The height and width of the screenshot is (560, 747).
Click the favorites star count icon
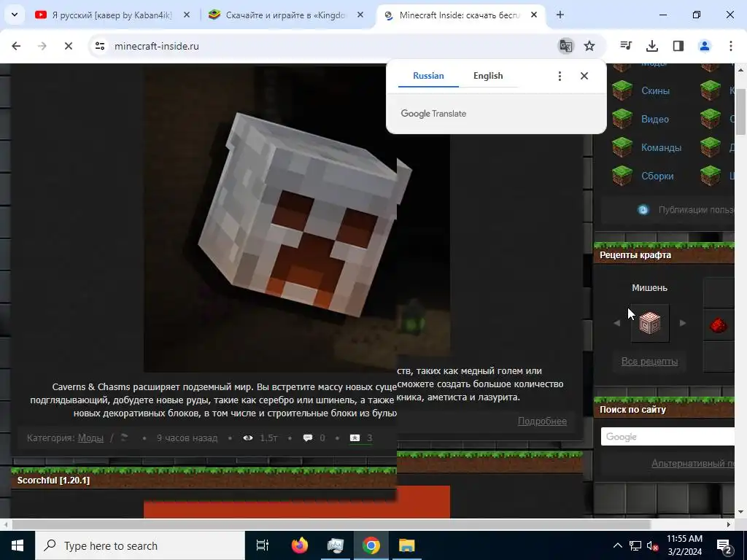(x=355, y=437)
